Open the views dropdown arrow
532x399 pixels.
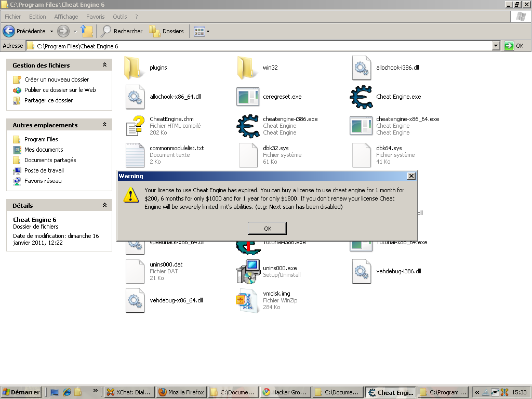pos(208,32)
